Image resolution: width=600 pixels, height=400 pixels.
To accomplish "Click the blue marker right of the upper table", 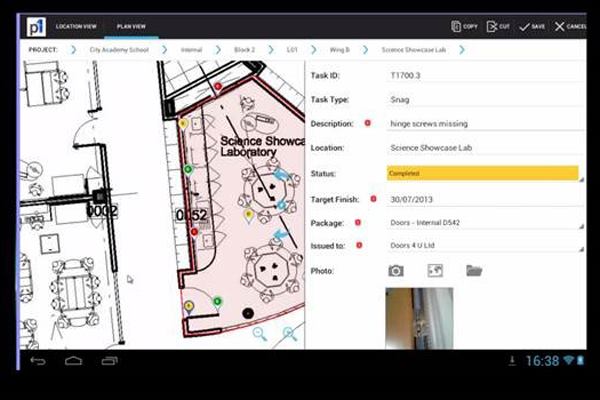I will (281, 205).
